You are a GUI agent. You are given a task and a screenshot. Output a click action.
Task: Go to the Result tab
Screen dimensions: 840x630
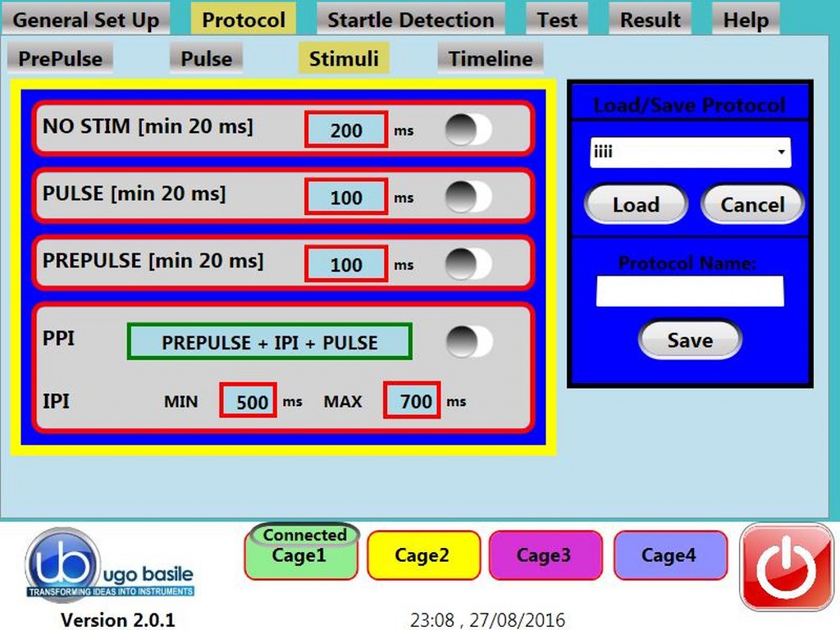(650, 20)
